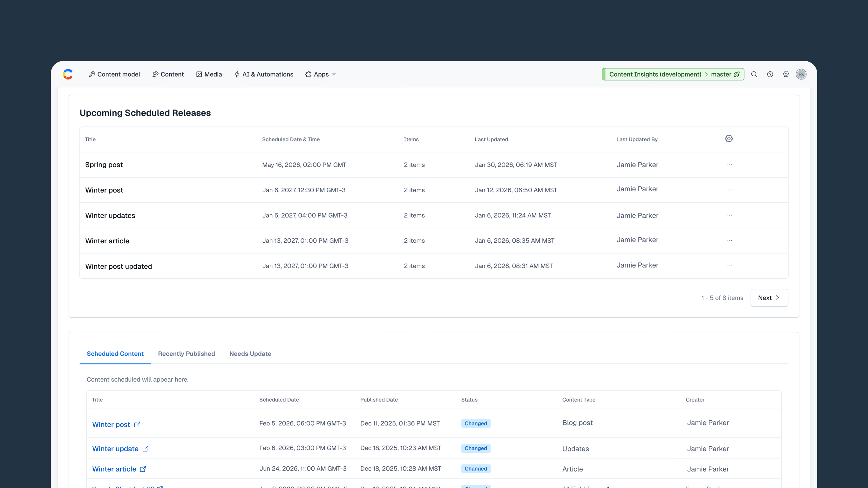Click the rocket icon in the environment badge

point(736,74)
